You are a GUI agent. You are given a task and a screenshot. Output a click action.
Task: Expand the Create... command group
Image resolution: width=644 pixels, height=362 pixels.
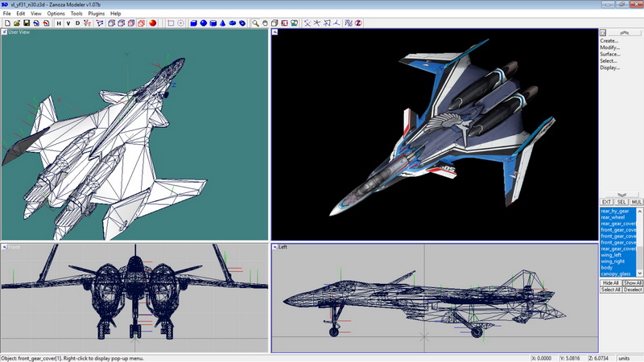pyautogui.click(x=609, y=41)
